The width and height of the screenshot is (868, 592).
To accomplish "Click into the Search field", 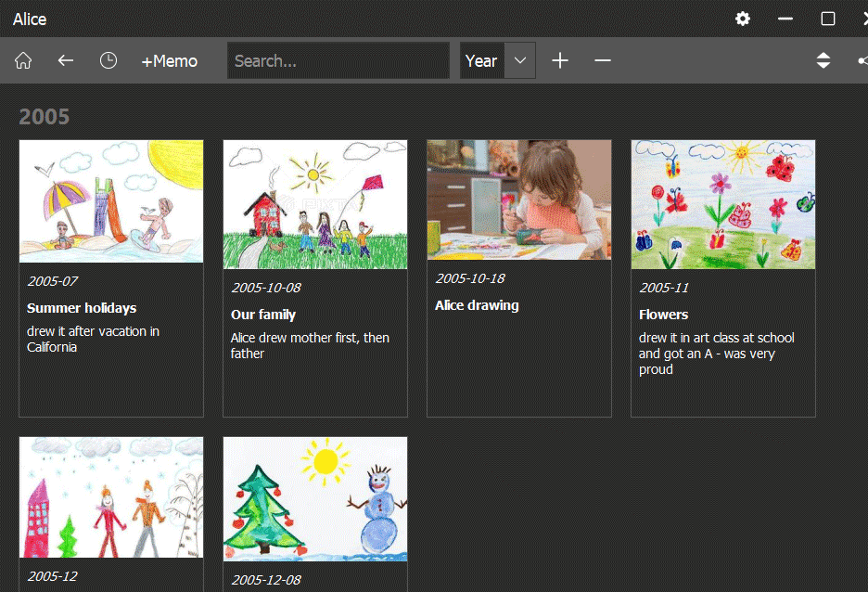I will pyautogui.click(x=338, y=60).
